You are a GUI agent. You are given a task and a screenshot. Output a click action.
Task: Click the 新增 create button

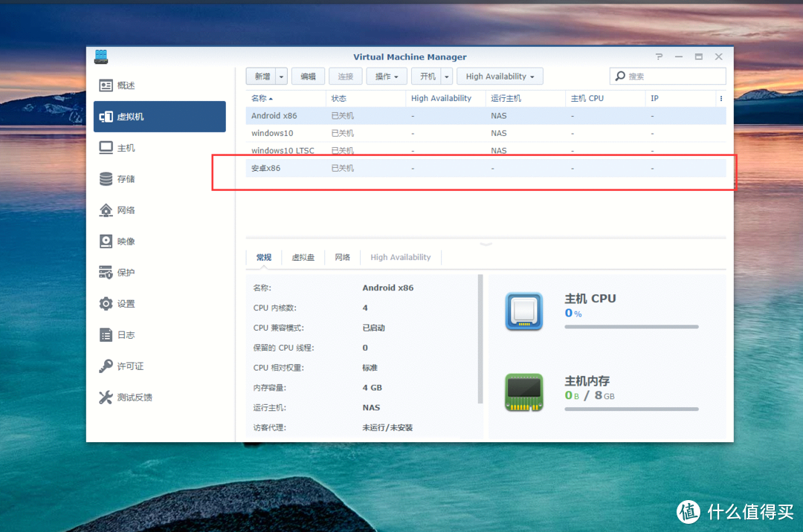261,77
